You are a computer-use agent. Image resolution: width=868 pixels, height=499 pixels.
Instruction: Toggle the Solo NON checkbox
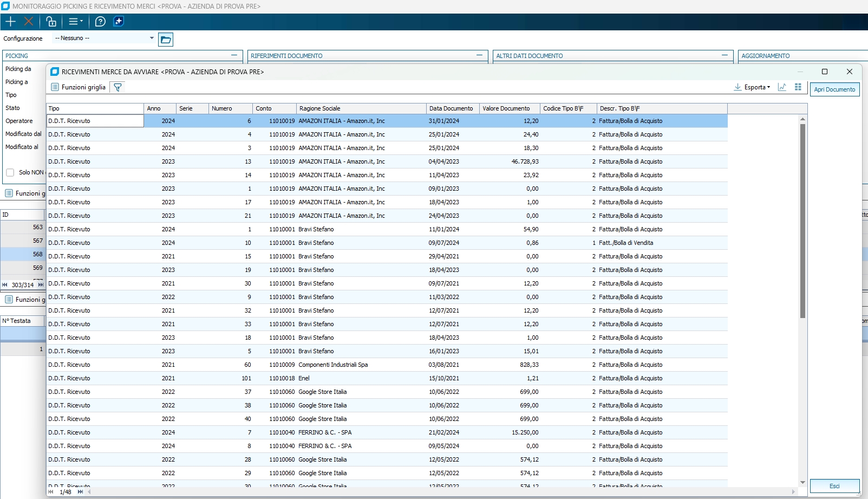tap(10, 172)
